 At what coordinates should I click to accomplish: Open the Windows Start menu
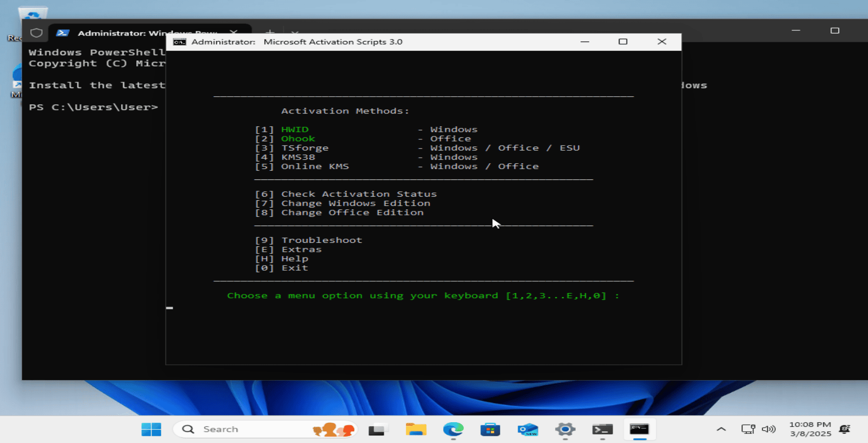[151, 429]
